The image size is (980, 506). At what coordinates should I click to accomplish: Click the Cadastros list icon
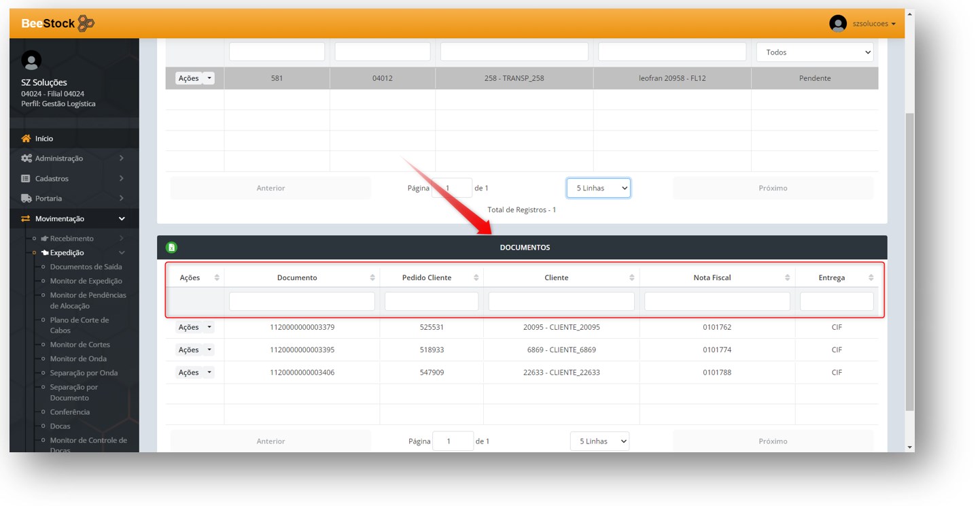pyautogui.click(x=27, y=179)
